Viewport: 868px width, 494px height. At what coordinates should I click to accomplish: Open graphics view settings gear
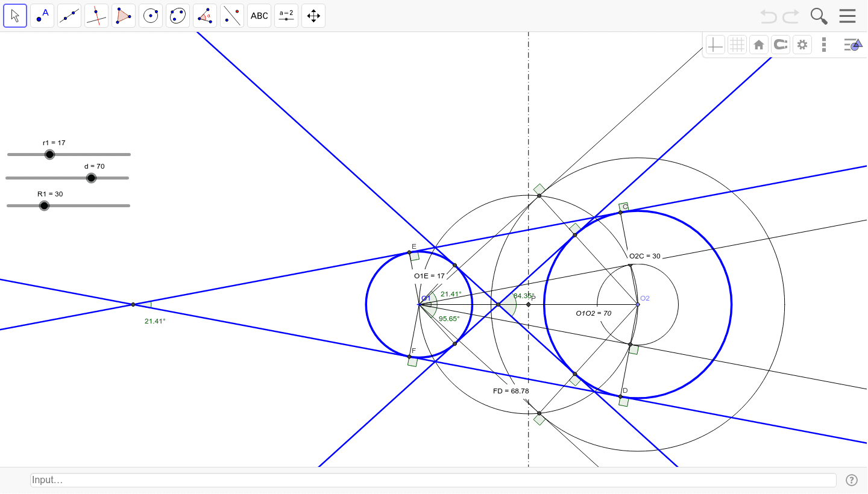802,45
